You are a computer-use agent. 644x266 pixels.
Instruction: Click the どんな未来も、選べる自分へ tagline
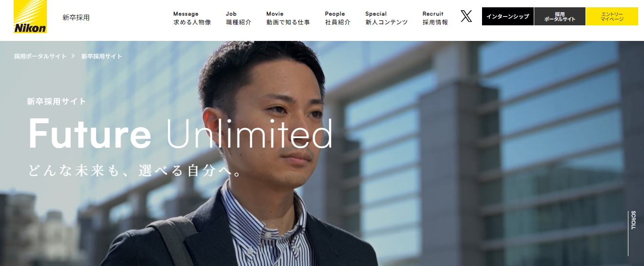pyautogui.click(x=135, y=171)
